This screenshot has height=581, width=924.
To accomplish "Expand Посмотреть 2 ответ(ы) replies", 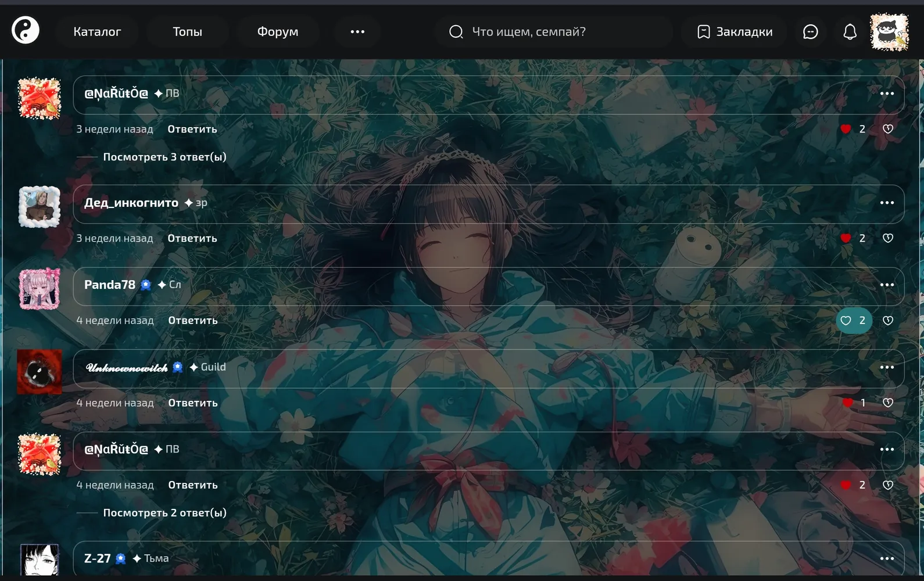I will click(x=164, y=512).
